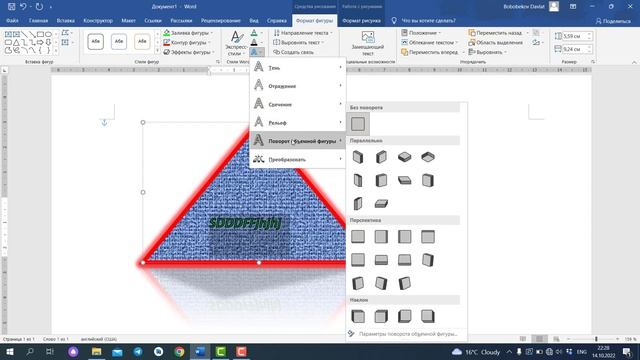This screenshot has height=360, width=640.
Task: Redo the last action
Action: pyautogui.click(x=39, y=7)
